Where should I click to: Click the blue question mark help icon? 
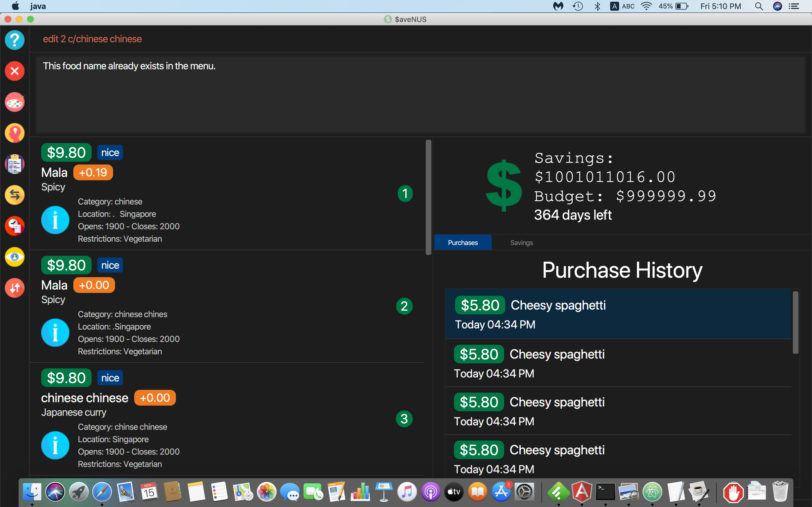click(14, 40)
